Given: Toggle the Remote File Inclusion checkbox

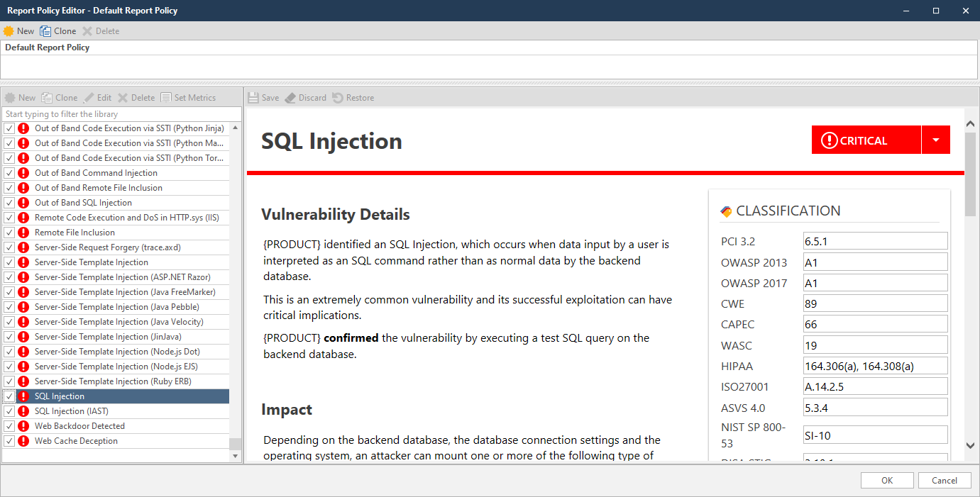Looking at the screenshot, I should click(9, 233).
